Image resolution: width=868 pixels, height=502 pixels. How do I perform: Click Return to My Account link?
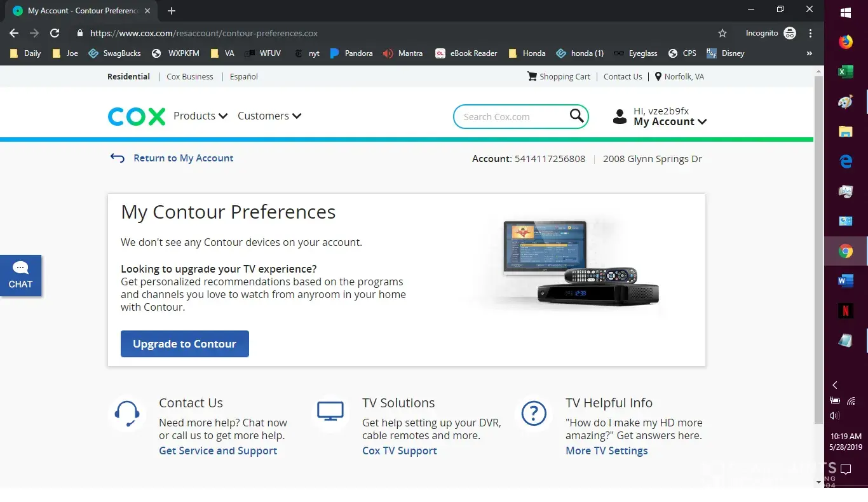point(183,158)
